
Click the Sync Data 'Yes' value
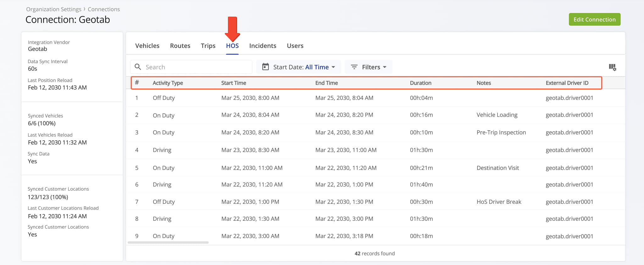point(32,161)
